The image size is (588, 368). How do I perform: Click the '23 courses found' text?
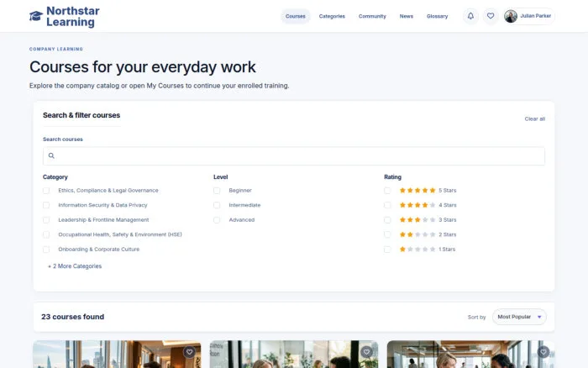73,317
